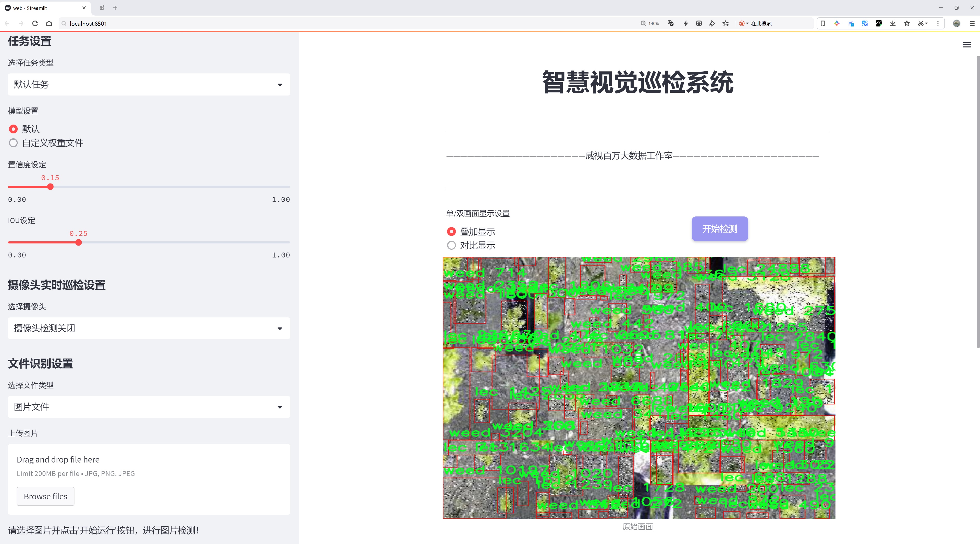Click the 开始检测 start detection button

(720, 229)
